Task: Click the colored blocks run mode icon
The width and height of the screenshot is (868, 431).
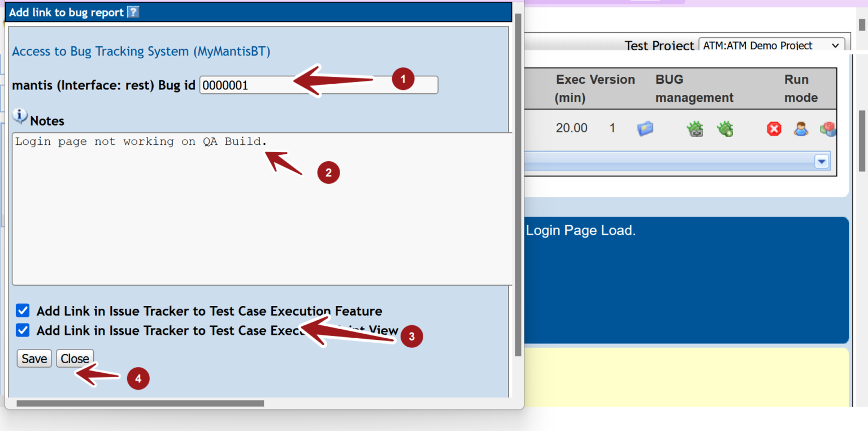Action: click(827, 128)
